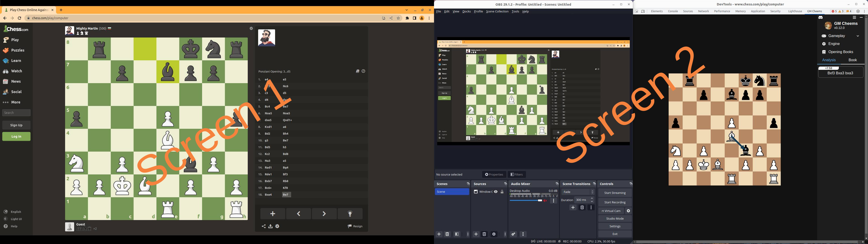Toggle Studio Mode in OBS
This screenshot has height=244, width=868.
pyautogui.click(x=615, y=219)
